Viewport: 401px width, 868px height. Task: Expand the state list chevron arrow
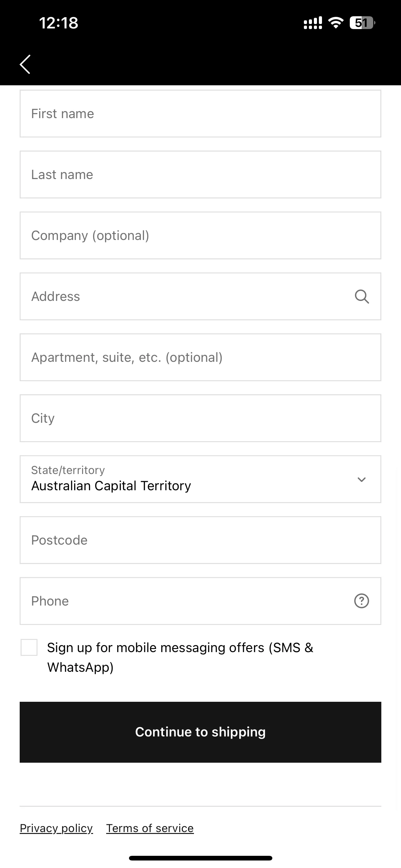coord(362,480)
